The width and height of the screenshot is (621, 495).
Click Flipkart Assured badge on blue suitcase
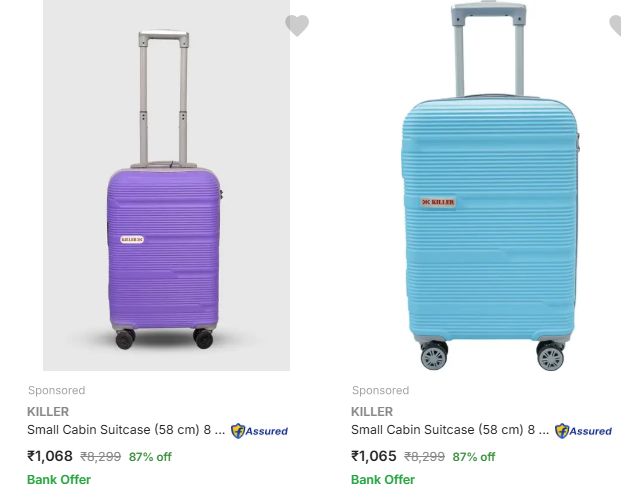[583, 431]
